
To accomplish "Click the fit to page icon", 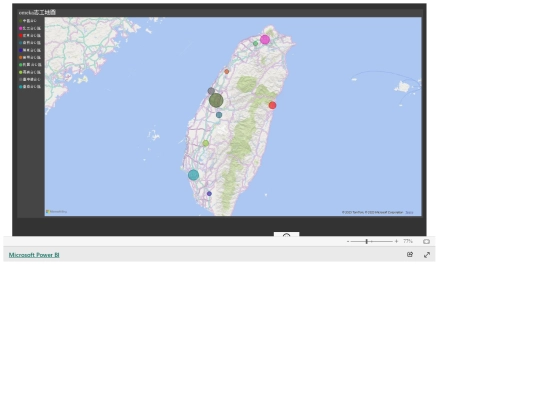I will point(426,241).
